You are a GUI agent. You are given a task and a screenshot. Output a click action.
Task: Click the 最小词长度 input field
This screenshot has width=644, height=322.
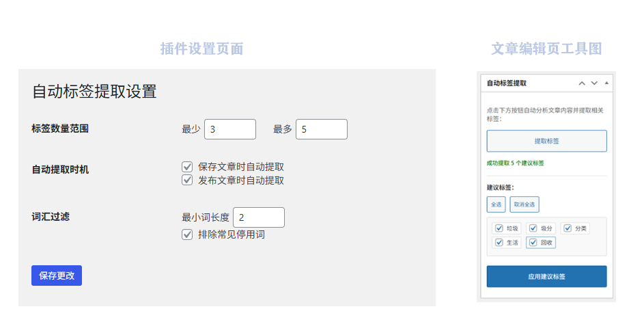[258, 217]
